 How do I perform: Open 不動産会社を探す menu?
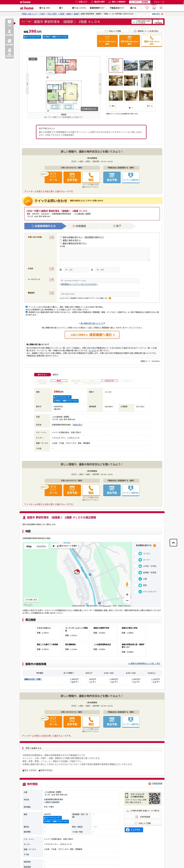[x=117, y=8]
